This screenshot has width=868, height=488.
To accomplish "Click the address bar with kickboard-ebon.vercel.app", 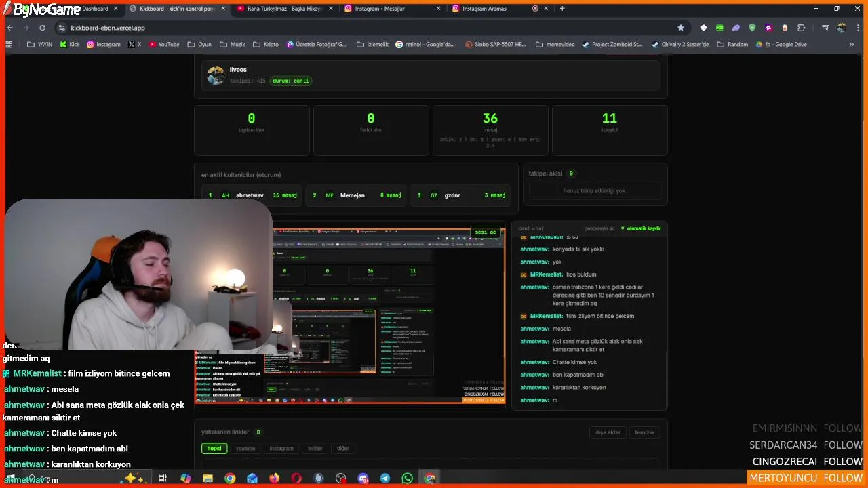I will 366,28.
